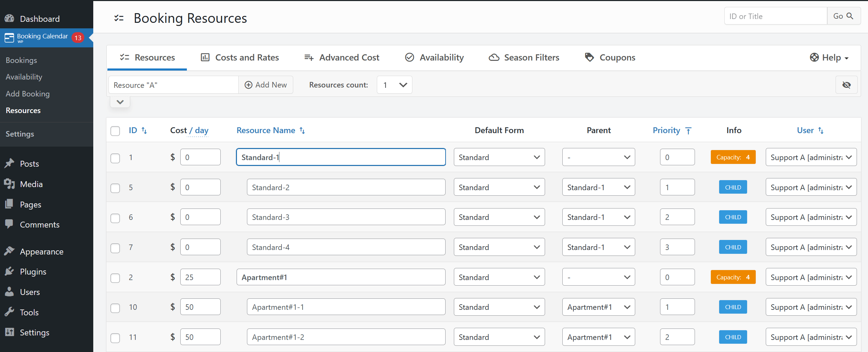Click the Comments bubble icon

9,224
